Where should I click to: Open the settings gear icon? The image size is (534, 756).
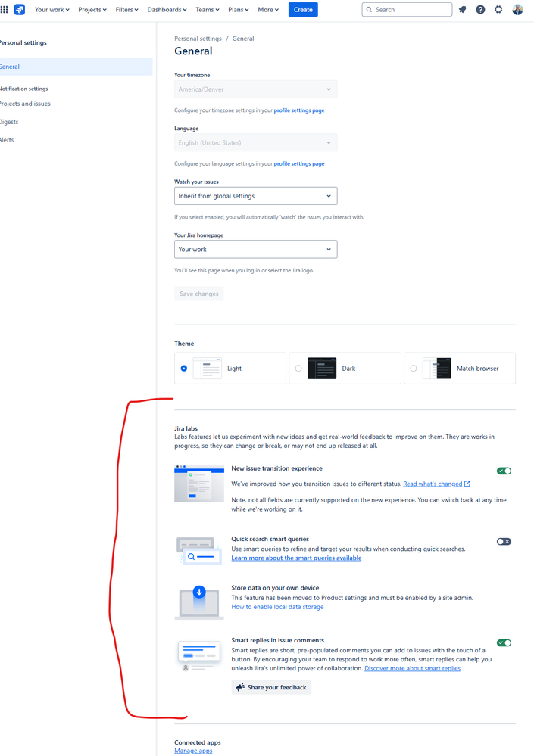(498, 10)
